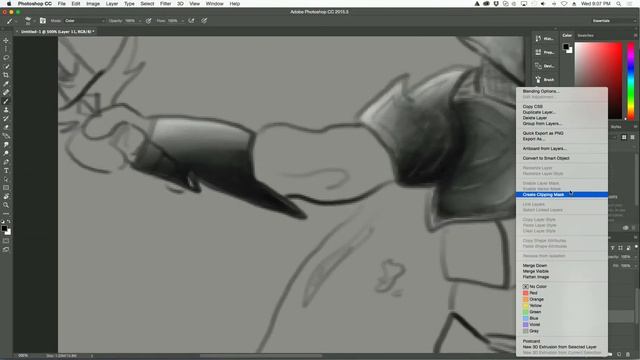This screenshot has height=360, width=640.
Task: Pick the Red layer color label
Action: 530,293
